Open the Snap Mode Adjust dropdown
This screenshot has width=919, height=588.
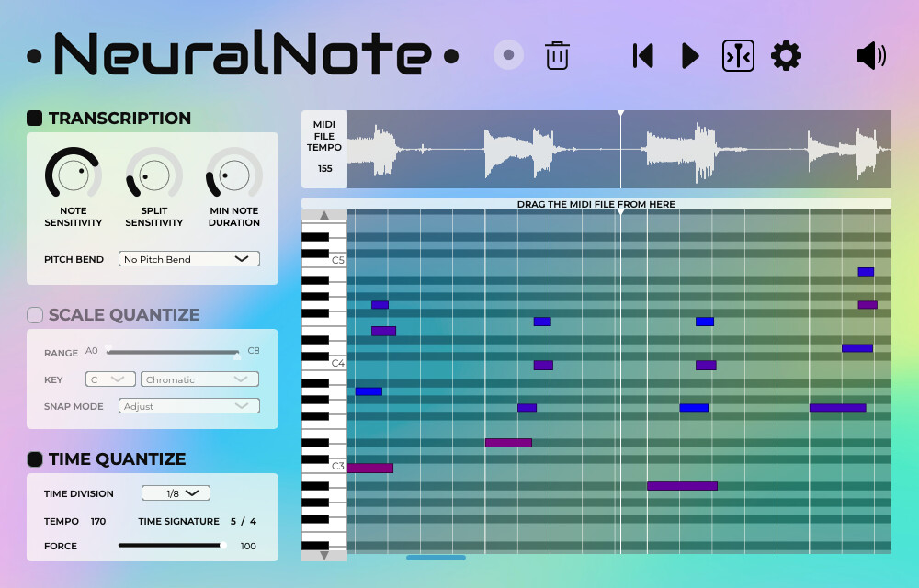point(189,406)
